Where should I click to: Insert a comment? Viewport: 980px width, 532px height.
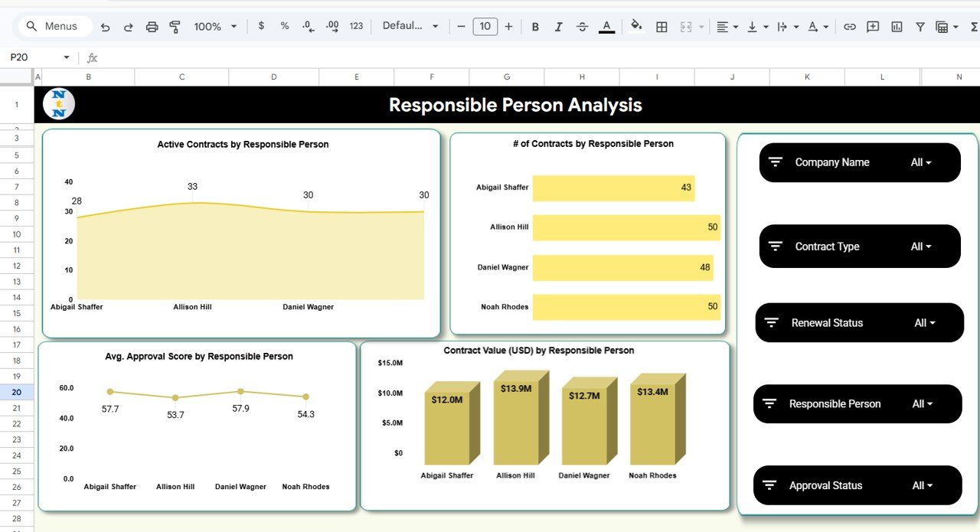coord(872,26)
